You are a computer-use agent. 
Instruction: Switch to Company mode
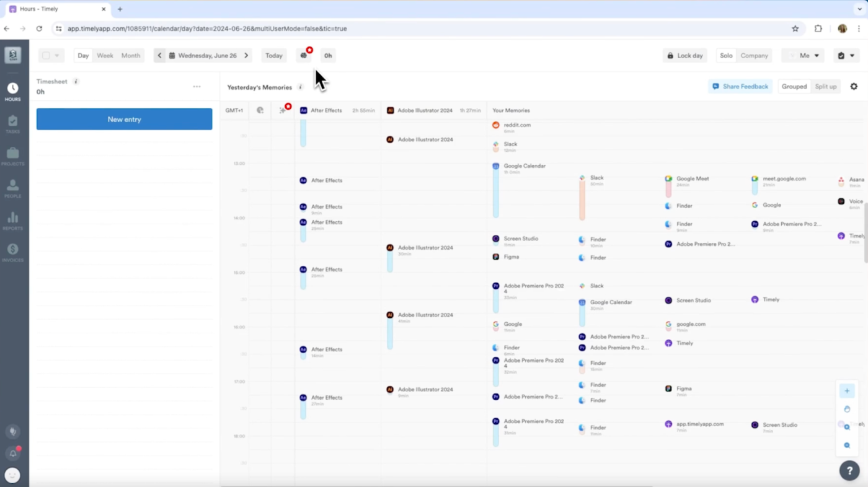coord(754,56)
